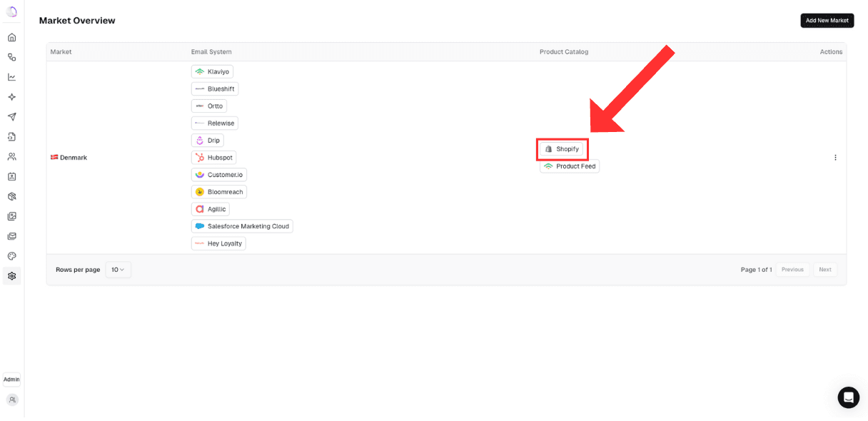Click the Product Catalog column header

(564, 52)
